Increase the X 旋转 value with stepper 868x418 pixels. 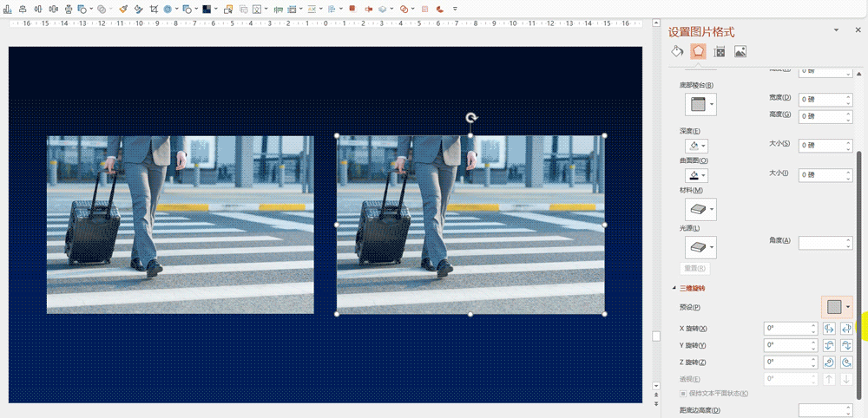click(813, 326)
